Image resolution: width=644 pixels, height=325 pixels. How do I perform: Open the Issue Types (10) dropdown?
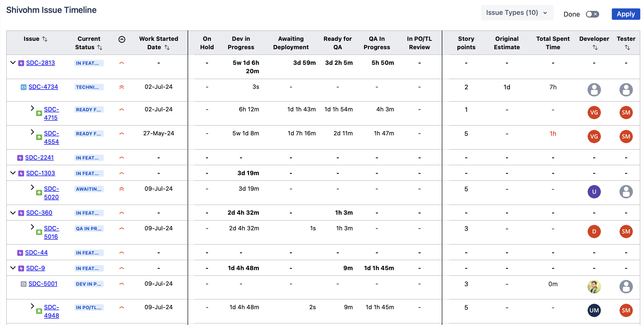[517, 13]
